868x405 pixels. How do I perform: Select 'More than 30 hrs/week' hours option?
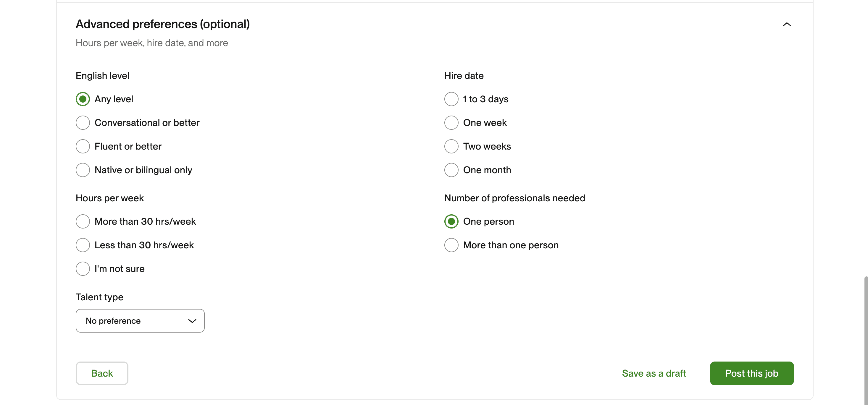pyautogui.click(x=83, y=221)
